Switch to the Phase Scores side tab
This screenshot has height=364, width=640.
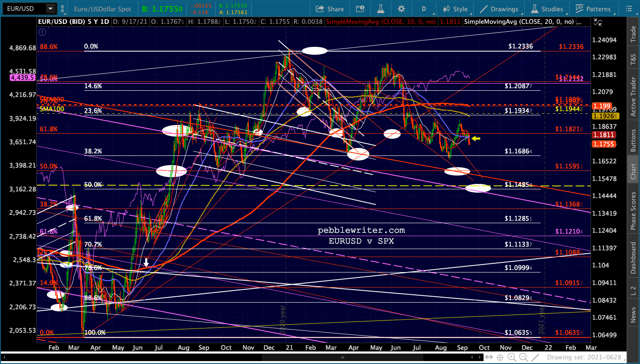pos(633,211)
